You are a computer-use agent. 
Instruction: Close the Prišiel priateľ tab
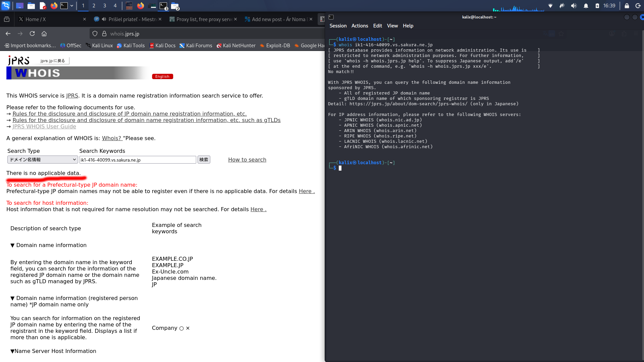pos(160,19)
